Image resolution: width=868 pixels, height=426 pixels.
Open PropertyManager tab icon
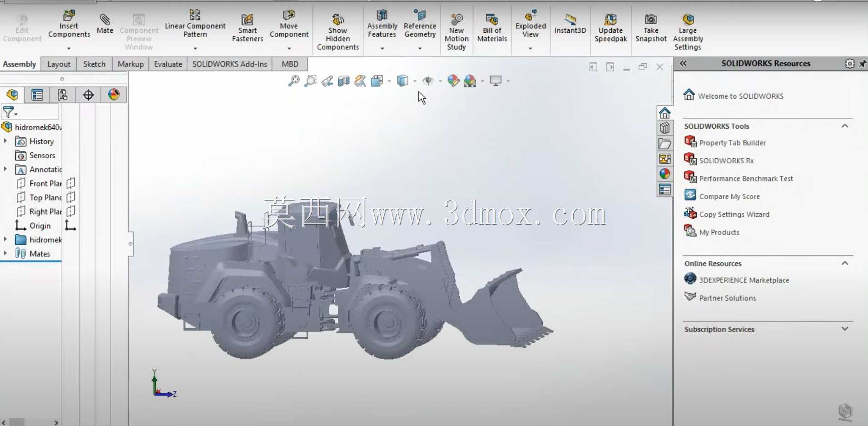click(37, 95)
